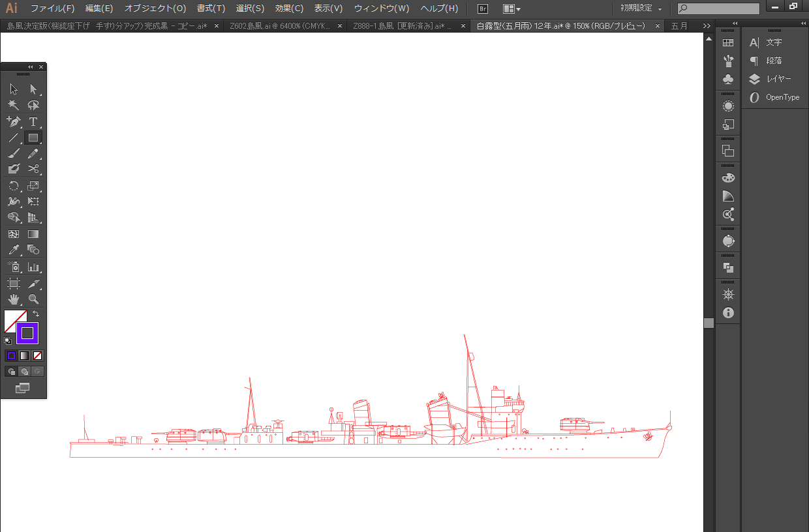The height and width of the screenshot is (532, 809).
Task: Select the Blend tool
Action: point(33,250)
